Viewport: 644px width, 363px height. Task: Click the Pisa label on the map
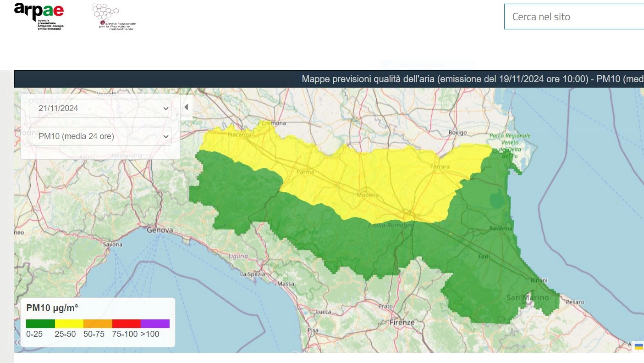click(x=313, y=330)
